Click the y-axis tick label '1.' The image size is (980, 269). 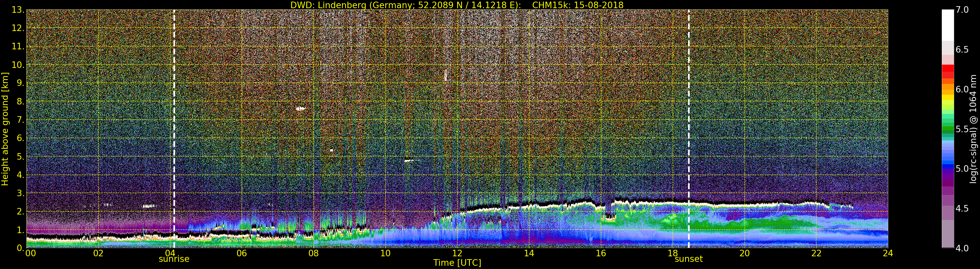click(x=21, y=229)
